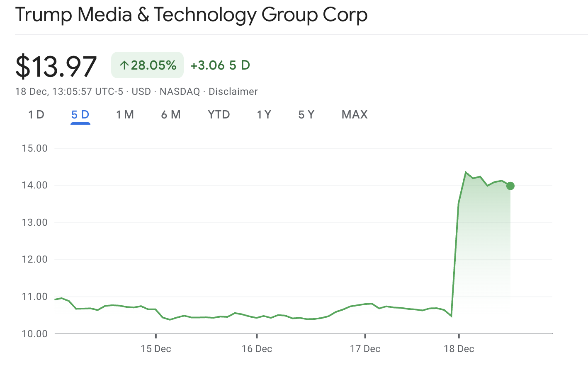Select the 1Y time range

tap(264, 115)
